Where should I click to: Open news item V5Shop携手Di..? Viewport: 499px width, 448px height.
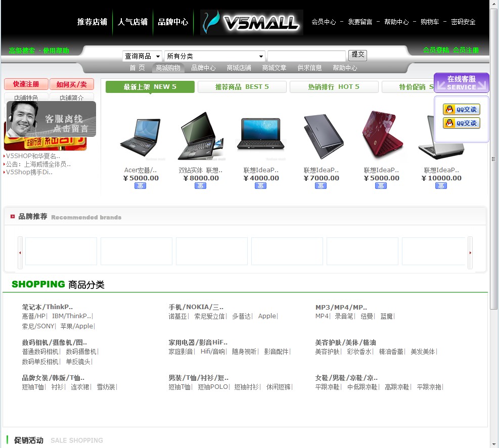[x=29, y=172]
